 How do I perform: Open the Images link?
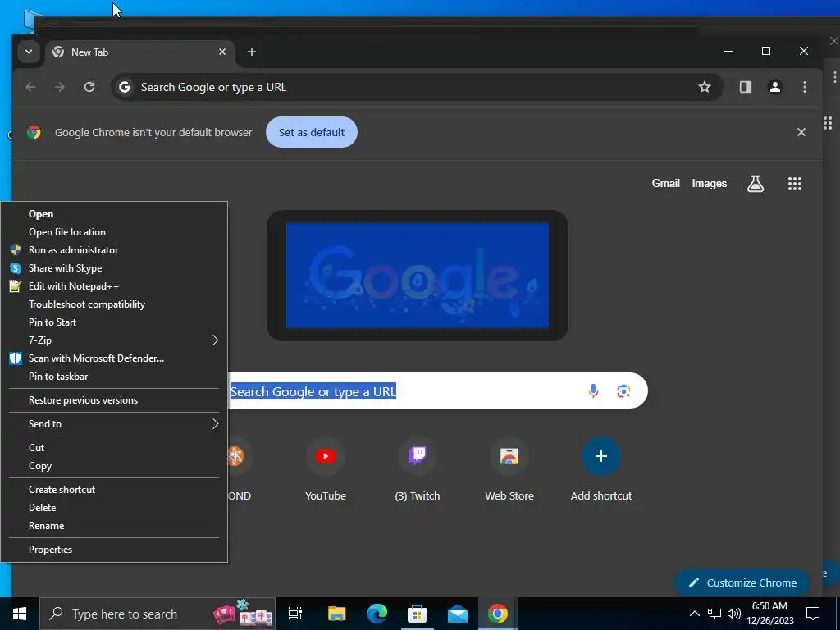[710, 183]
